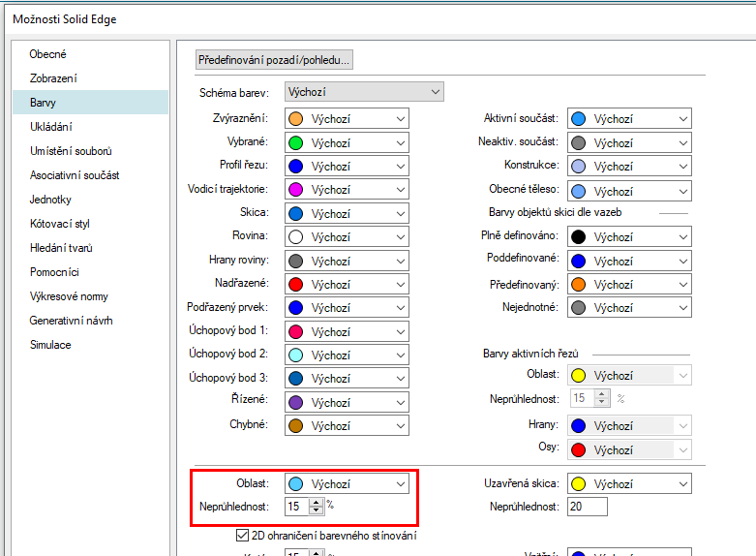Expand the Zvýraznění color dropdown

[x=347, y=119]
